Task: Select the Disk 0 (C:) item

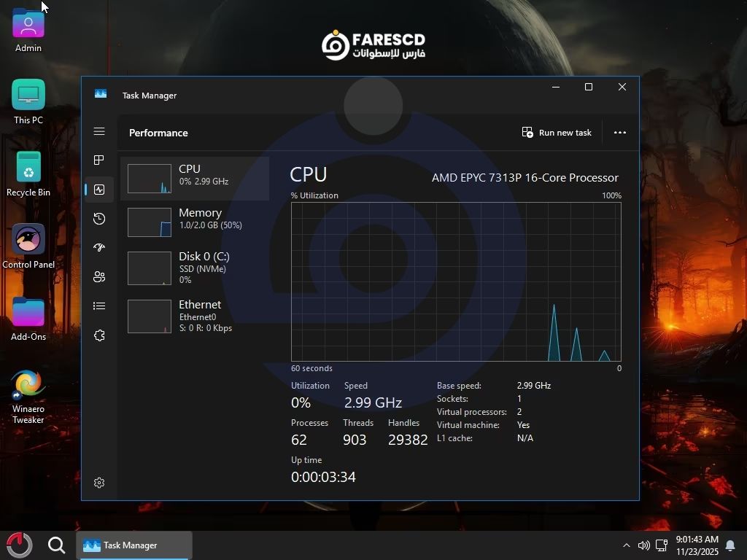Action: (195, 268)
